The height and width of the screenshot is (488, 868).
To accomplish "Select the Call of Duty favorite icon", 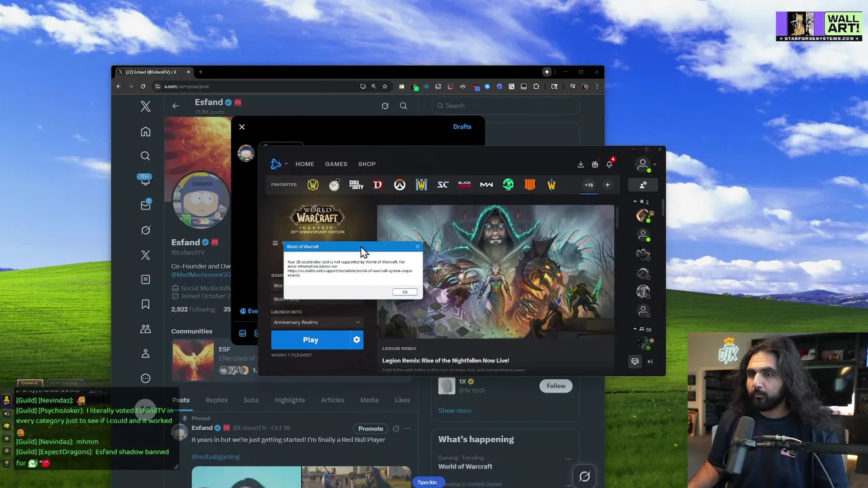I will pyautogui.click(x=356, y=184).
